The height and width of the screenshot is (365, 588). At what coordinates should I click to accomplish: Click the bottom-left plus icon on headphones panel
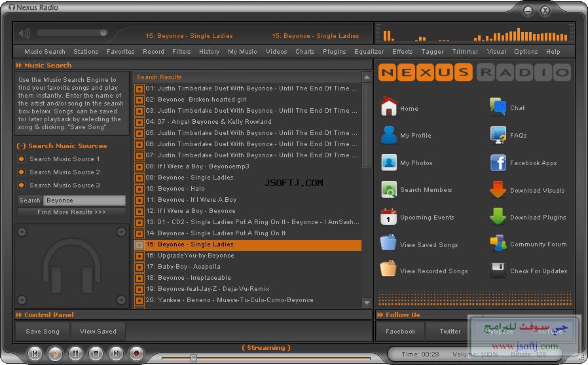tap(22, 299)
